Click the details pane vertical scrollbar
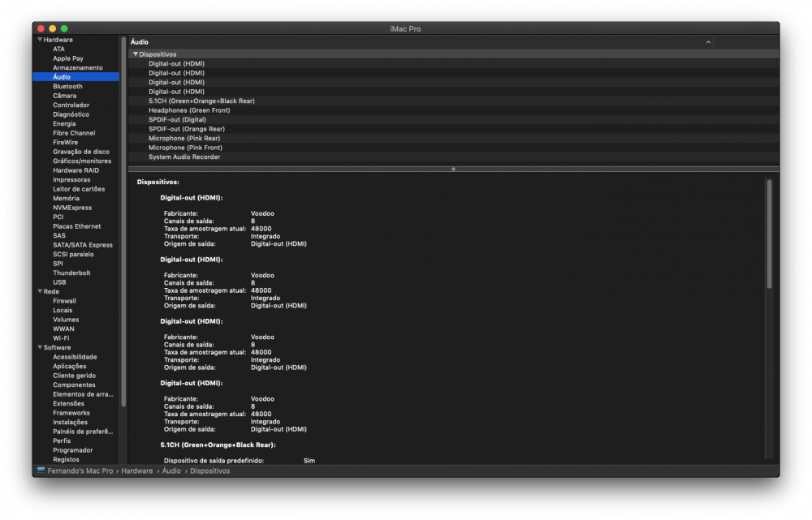Viewport: 812px width, 520px height. click(x=769, y=234)
